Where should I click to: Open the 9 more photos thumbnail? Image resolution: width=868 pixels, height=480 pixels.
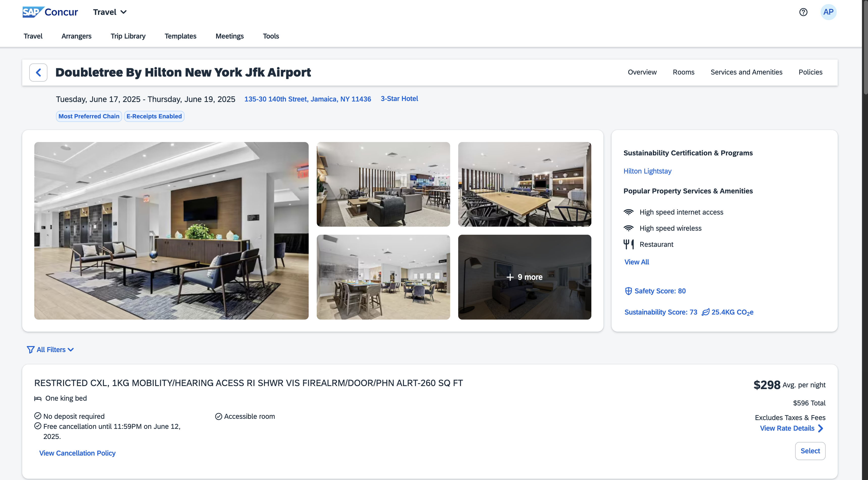(x=524, y=277)
